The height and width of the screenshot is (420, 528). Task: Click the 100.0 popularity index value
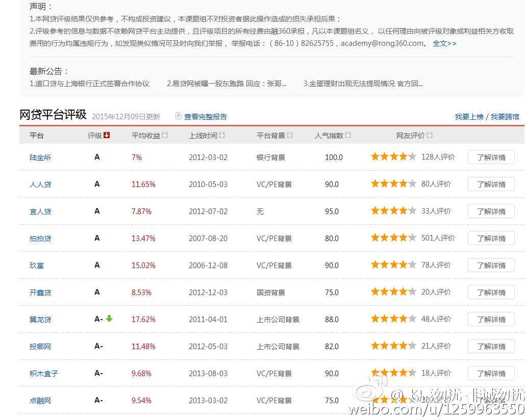(x=334, y=157)
